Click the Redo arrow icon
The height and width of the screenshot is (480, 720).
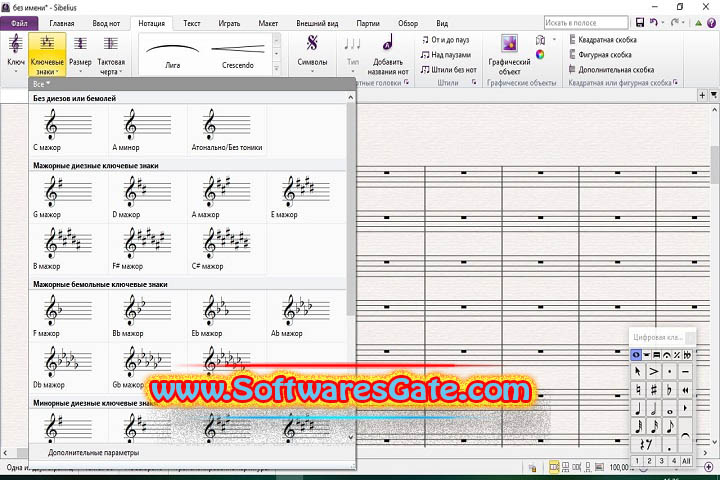(675, 23)
